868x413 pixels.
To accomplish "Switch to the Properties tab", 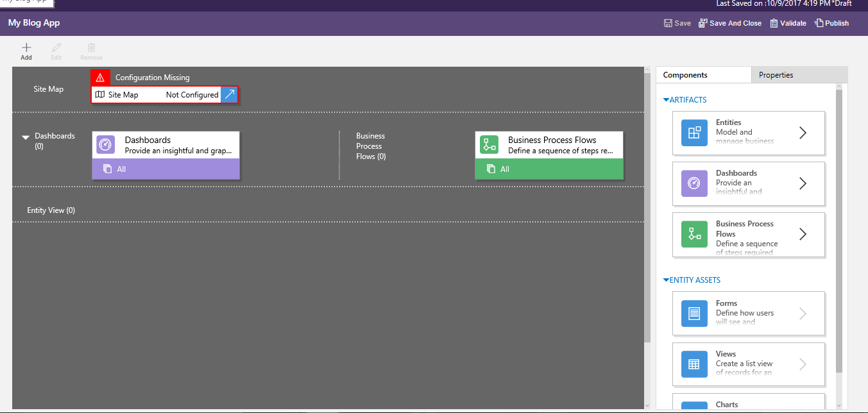I will click(776, 74).
